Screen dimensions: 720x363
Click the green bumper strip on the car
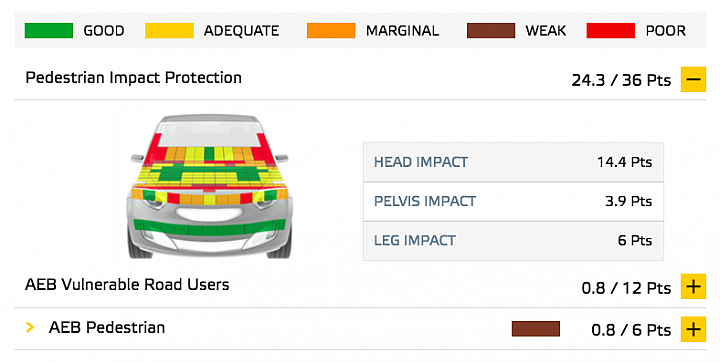coord(209,227)
